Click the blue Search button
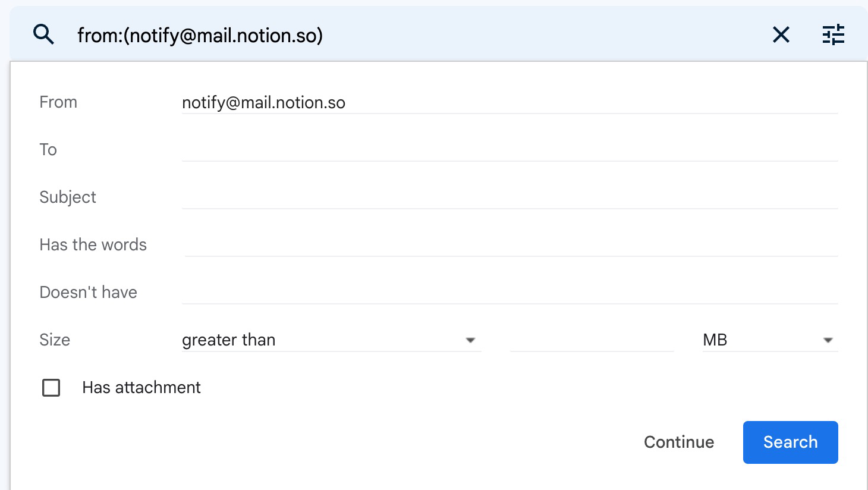Image resolution: width=868 pixels, height=490 pixels. tap(790, 442)
